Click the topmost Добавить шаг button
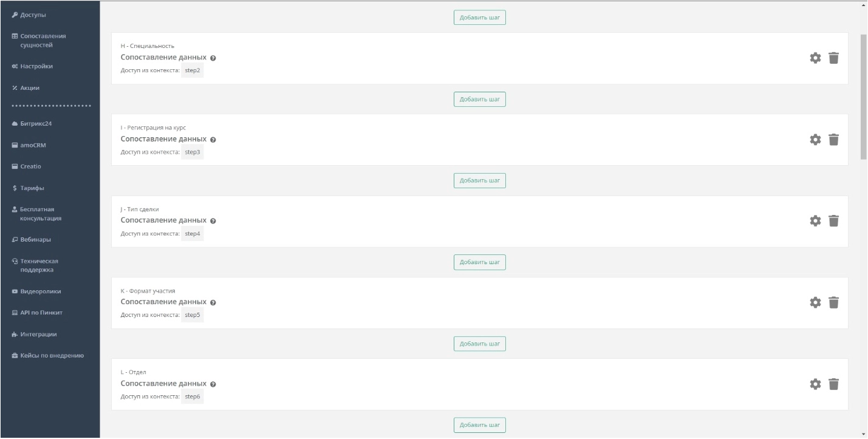Viewport: 868px width, 439px height. [x=479, y=18]
